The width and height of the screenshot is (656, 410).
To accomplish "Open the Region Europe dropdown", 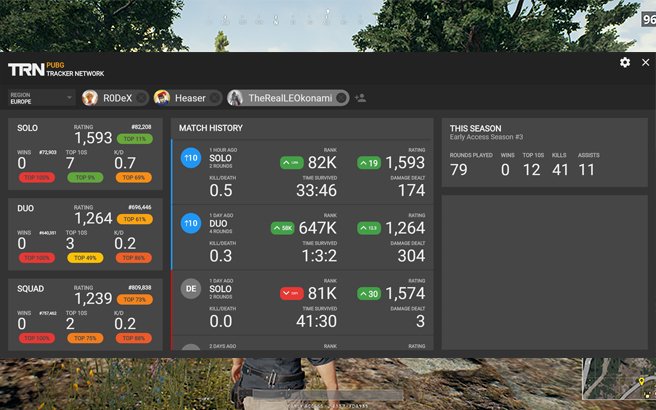I will point(41,98).
